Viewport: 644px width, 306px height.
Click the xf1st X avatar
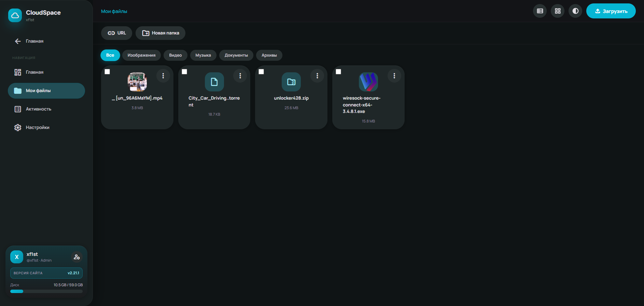pos(17,257)
